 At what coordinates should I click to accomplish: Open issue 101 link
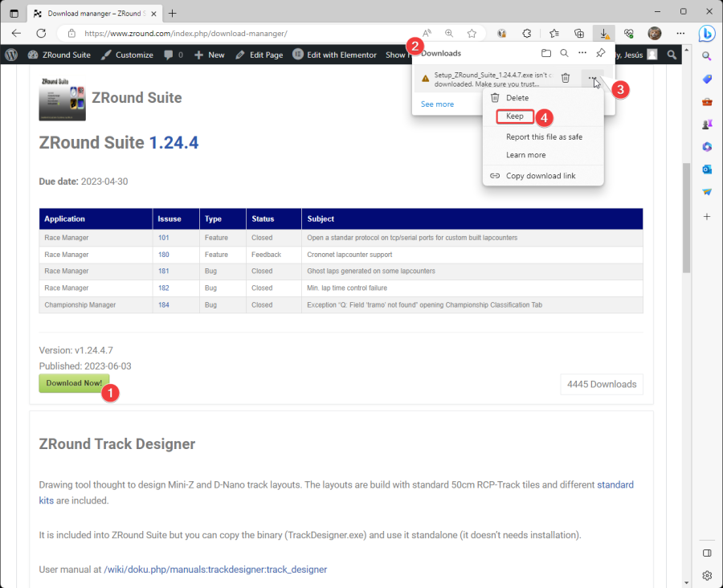click(163, 238)
